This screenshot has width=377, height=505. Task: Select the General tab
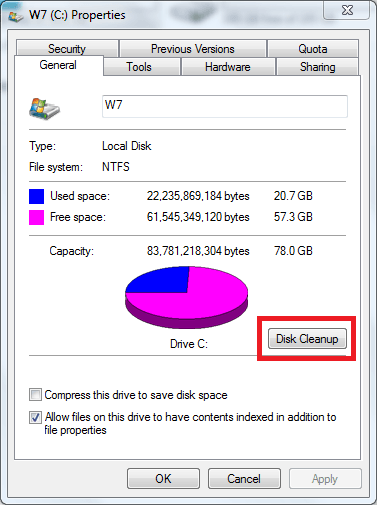[58, 65]
